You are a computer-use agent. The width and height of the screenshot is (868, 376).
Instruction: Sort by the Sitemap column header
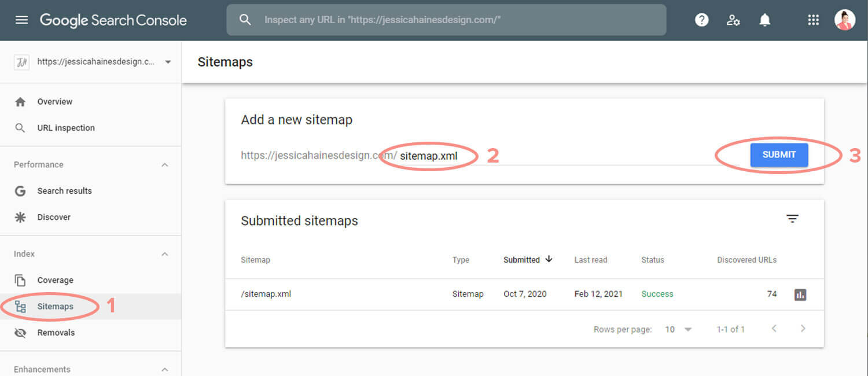(255, 260)
